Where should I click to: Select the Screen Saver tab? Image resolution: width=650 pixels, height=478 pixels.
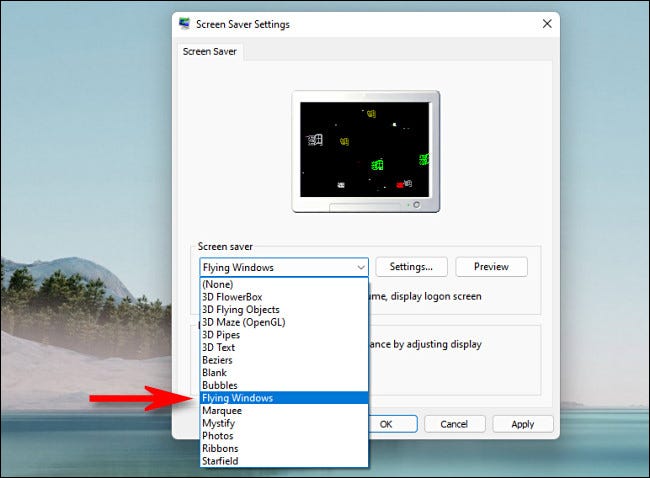pos(210,52)
